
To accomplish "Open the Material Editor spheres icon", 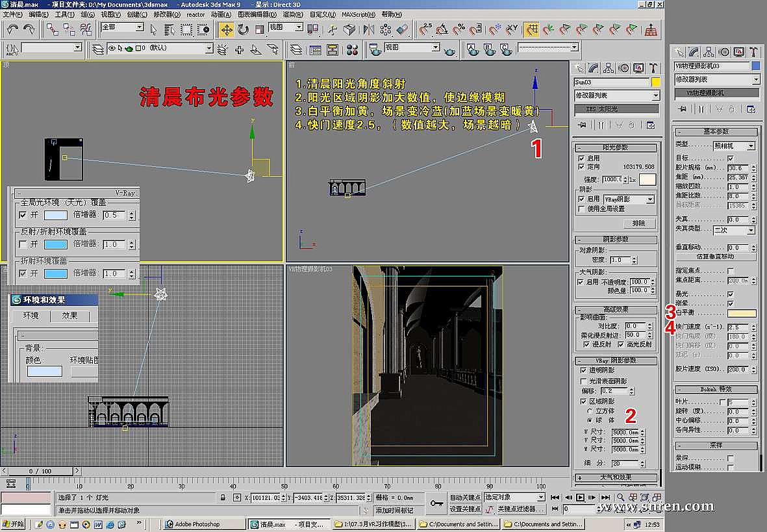I will (x=353, y=50).
